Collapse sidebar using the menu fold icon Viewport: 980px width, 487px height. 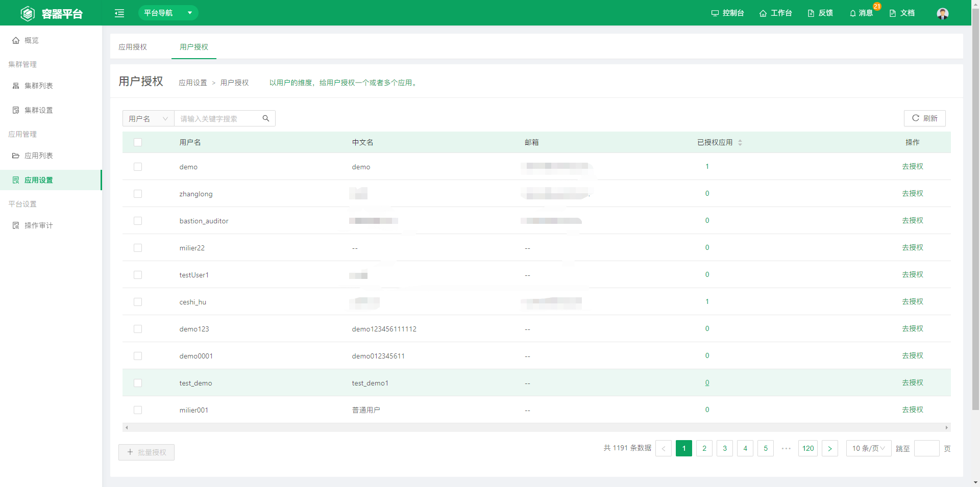[x=119, y=13]
